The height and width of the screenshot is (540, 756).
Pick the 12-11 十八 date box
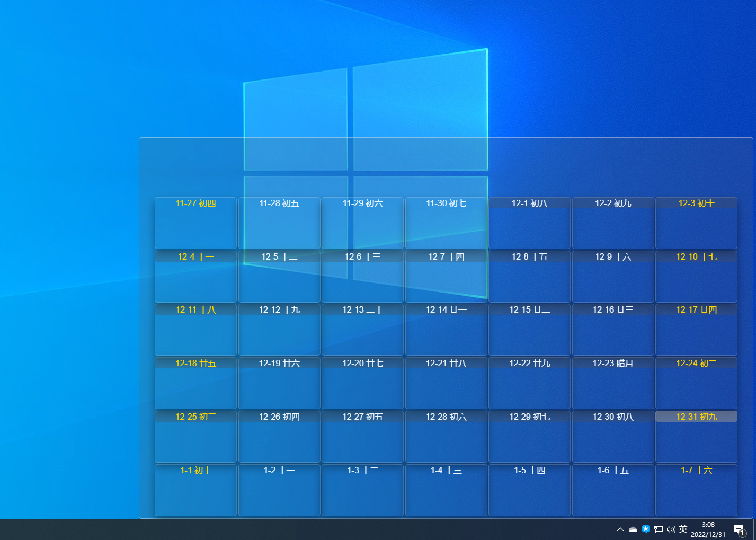pos(195,330)
